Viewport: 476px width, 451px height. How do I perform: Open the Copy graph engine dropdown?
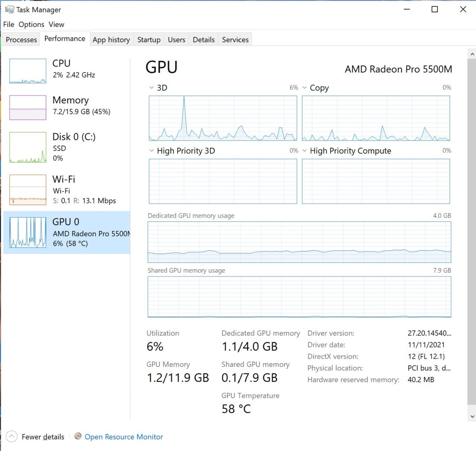click(x=304, y=88)
